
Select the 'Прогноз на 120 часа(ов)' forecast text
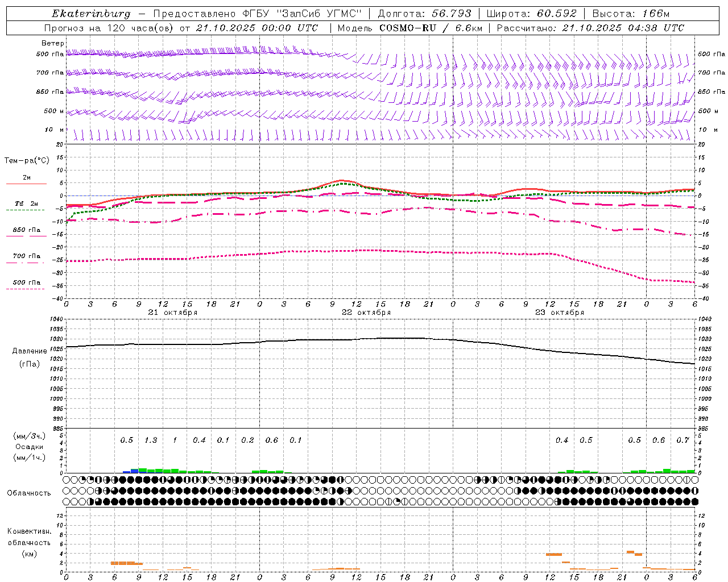(x=110, y=28)
